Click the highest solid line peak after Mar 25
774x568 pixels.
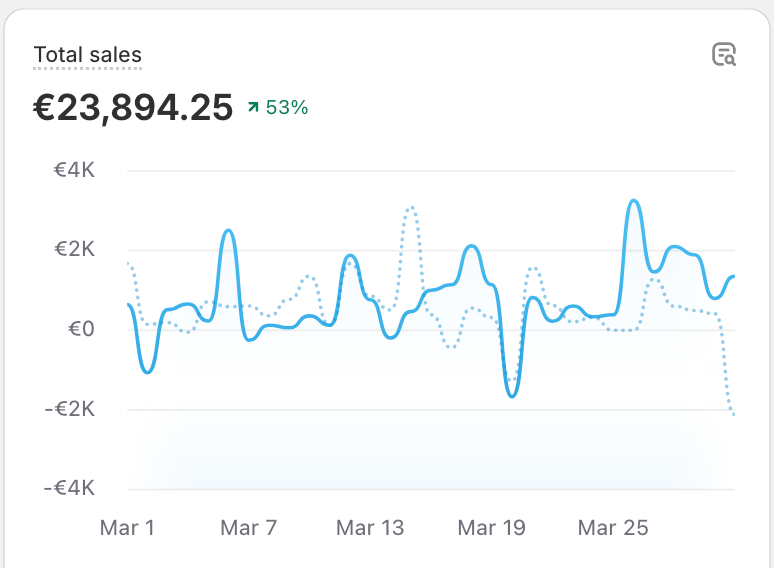634,201
